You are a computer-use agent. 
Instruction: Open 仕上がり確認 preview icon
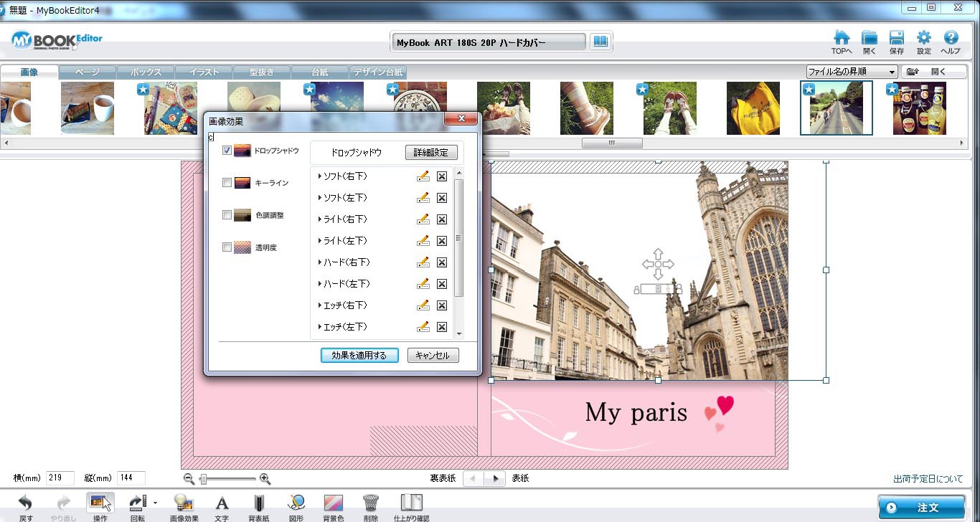click(x=411, y=503)
